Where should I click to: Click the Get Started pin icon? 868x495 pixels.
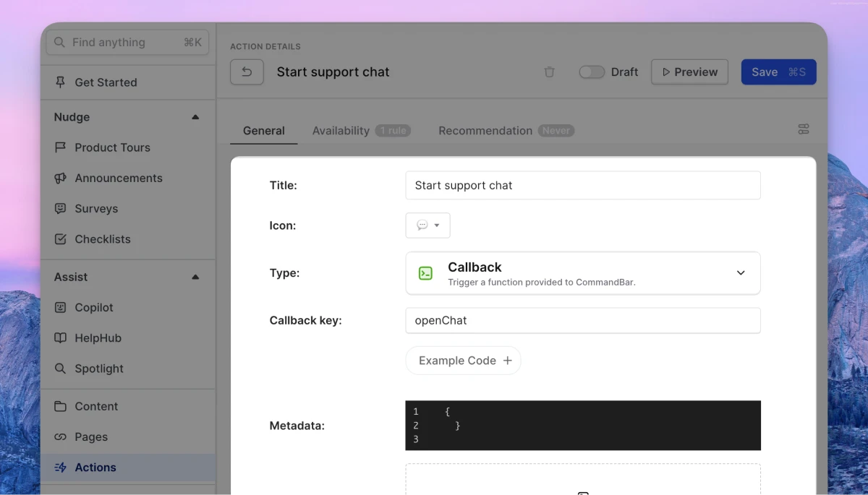[61, 82]
